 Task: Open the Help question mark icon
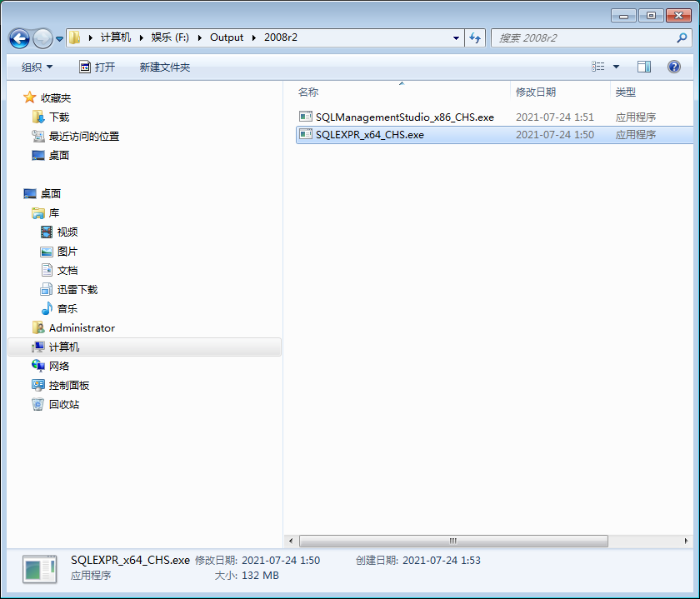(674, 67)
